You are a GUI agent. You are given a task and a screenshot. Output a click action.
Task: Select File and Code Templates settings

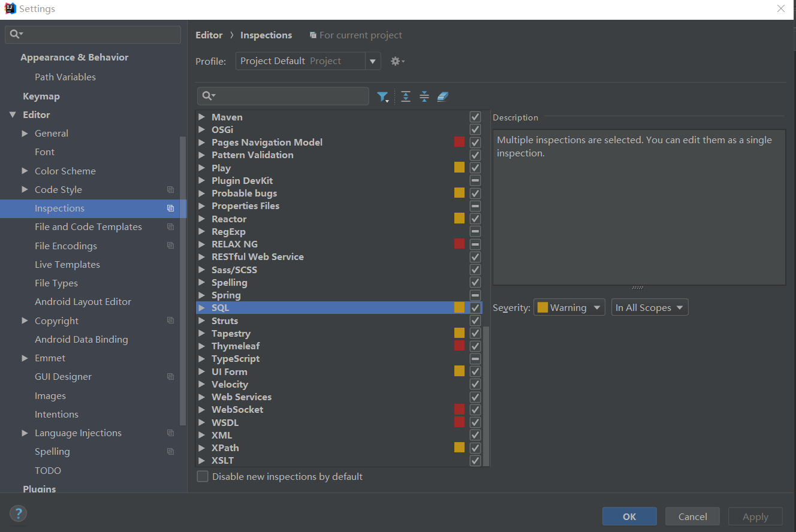click(x=88, y=227)
